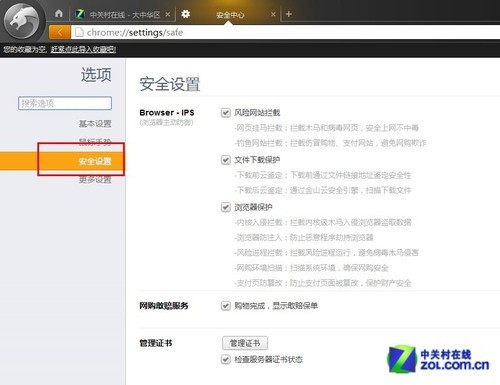The height and width of the screenshot is (385, 500).
Task: Click the 管理证书 section label on left
Action: [x=156, y=343]
